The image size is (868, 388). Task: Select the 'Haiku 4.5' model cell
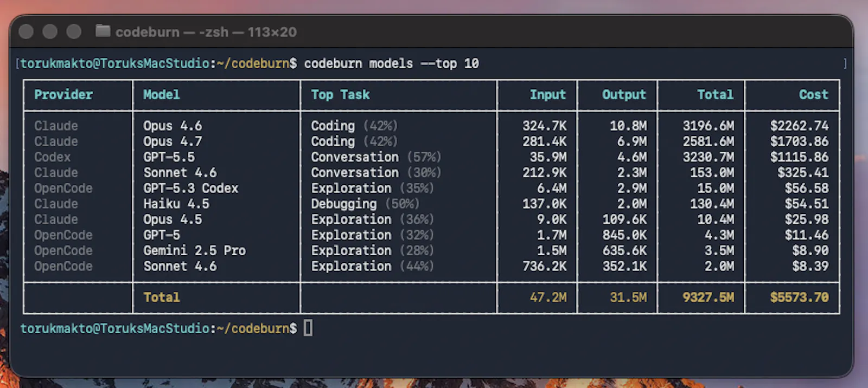(x=176, y=204)
